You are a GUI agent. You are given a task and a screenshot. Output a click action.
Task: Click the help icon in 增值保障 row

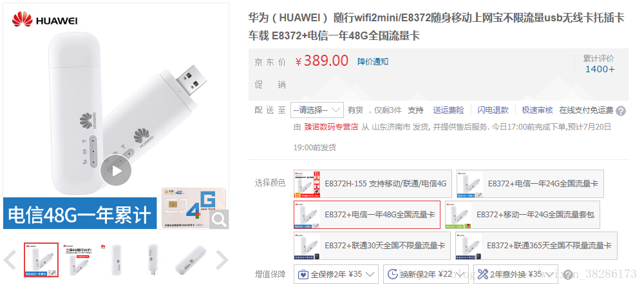click(x=568, y=275)
